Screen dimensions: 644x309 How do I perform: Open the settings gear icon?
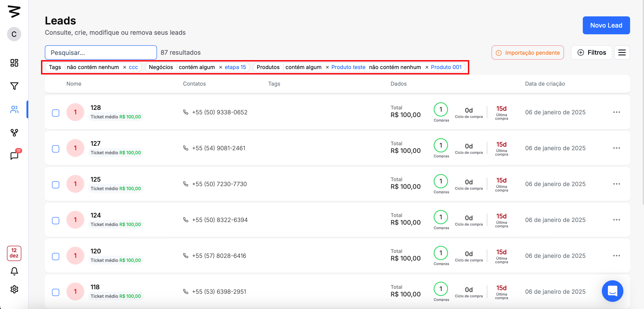(x=14, y=289)
